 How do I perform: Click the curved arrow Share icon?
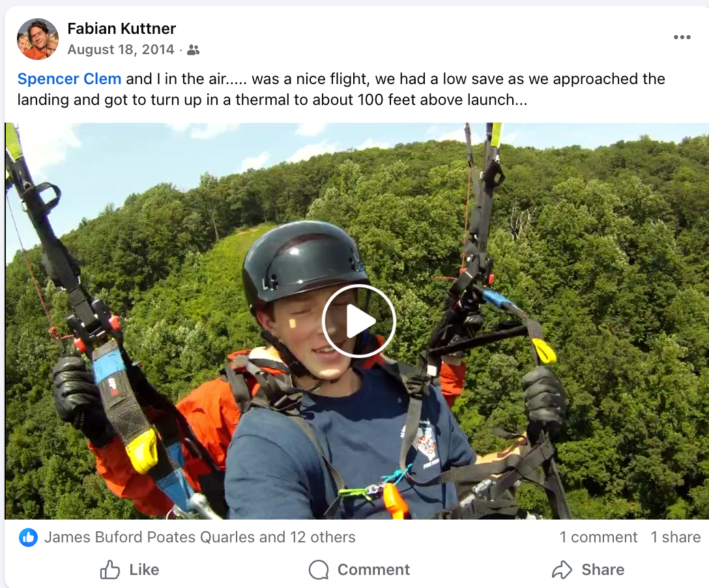click(562, 570)
